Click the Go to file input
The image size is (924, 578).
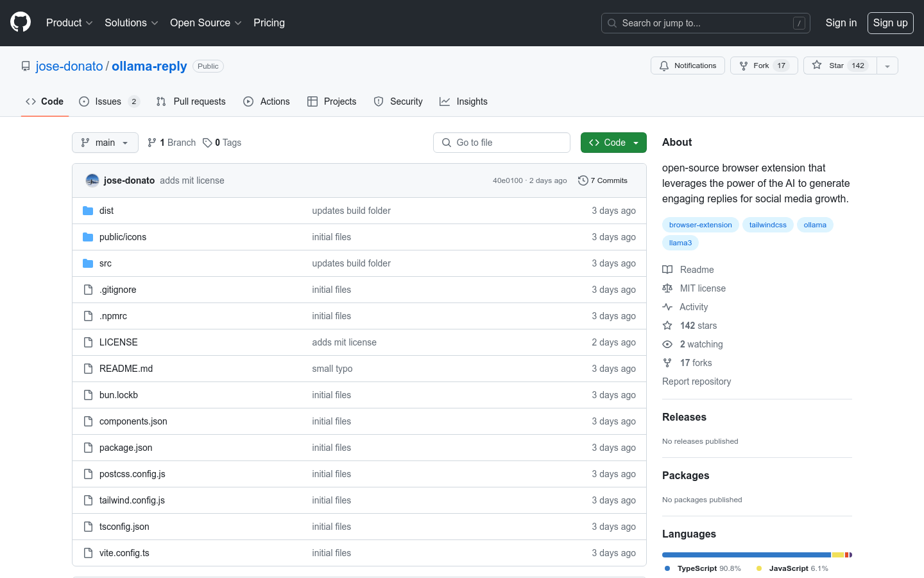(502, 143)
